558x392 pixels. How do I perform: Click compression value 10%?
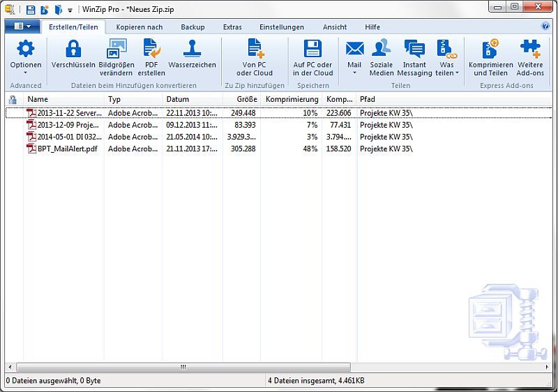tap(310, 113)
